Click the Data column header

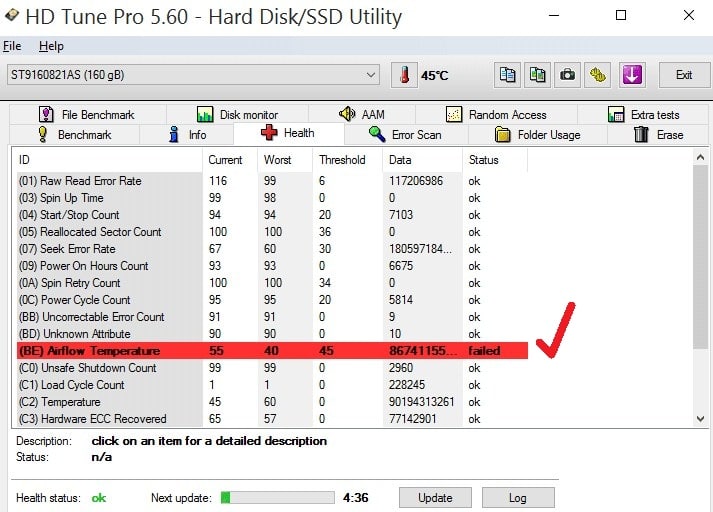tap(422, 160)
